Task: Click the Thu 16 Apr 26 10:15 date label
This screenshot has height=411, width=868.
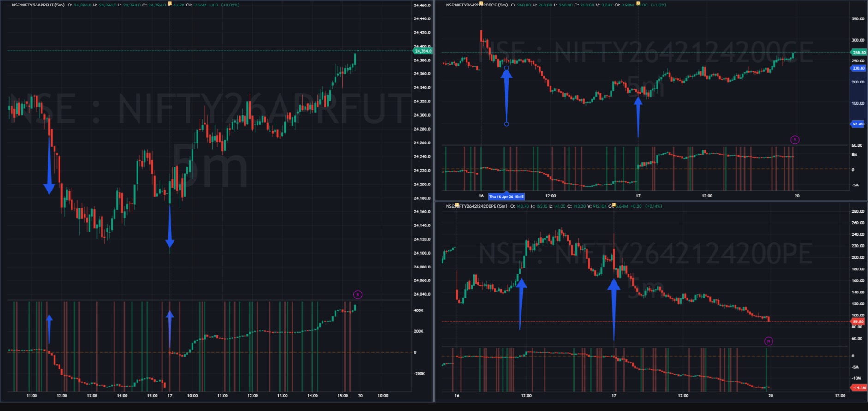Action: click(x=506, y=197)
